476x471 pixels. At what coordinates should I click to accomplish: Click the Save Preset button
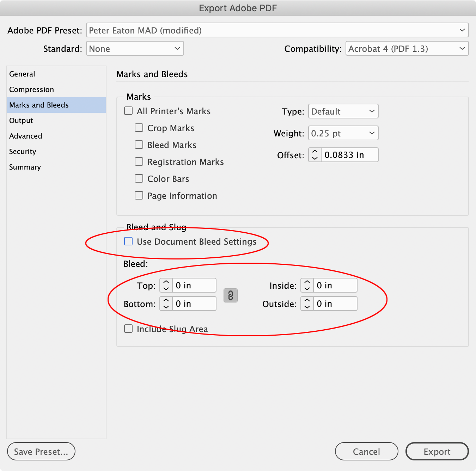[x=41, y=451]
